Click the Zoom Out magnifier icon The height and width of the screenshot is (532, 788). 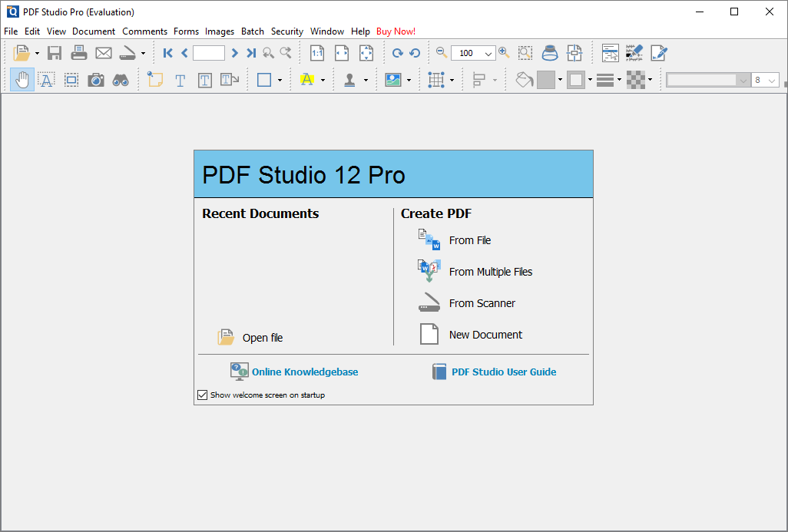[x=442, y=52]
